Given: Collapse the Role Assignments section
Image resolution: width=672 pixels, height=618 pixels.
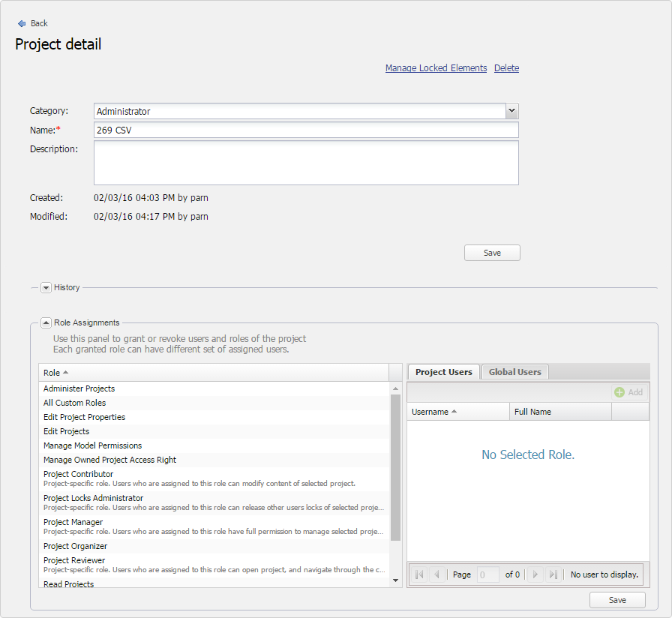Looking at the screenshot, I should [x=46, y=322].
